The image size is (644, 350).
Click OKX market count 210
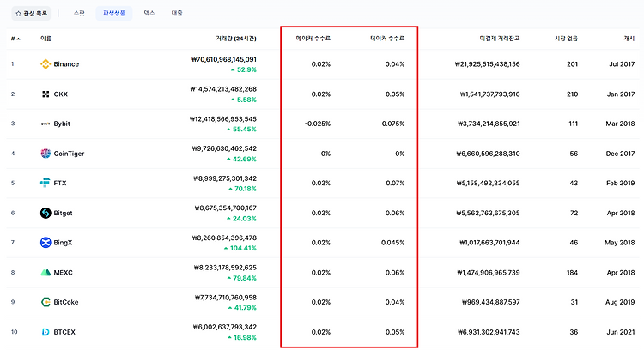tap(572, 94)
